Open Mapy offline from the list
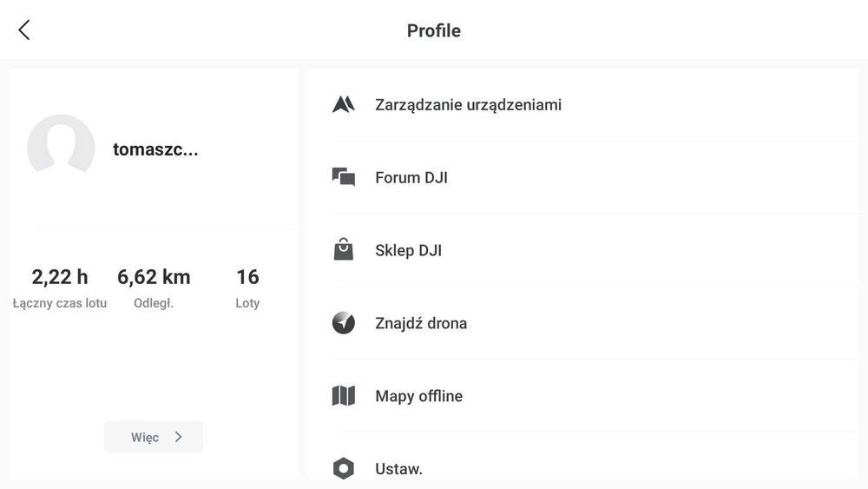Image resolution: width=868 pixels, height=489 pixels. click(x=418, y=397)
